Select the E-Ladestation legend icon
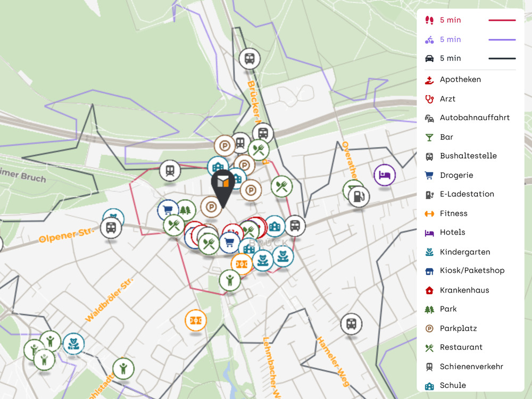532x399 pixels. (x=429, y=194)
